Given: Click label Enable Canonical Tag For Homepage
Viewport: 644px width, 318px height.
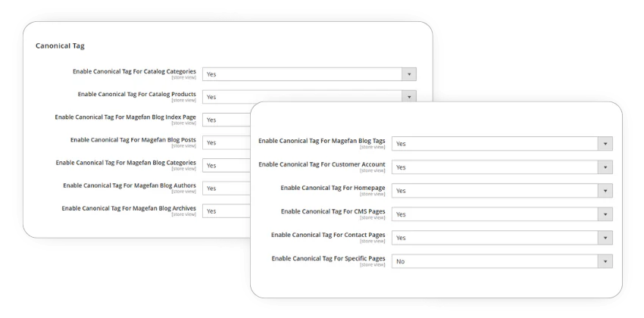Looking at the screenshot, I should tap(333, 188).
